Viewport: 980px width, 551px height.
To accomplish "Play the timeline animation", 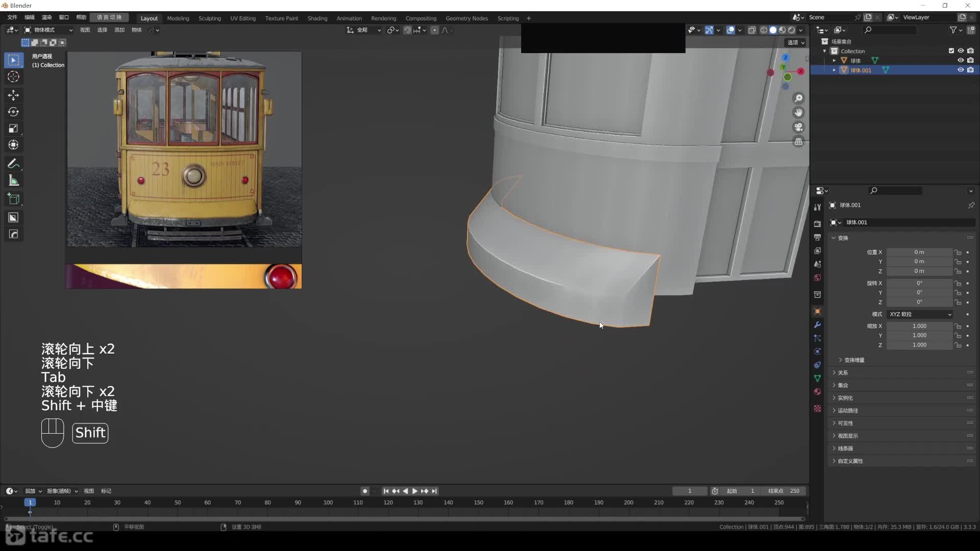I will point(415,491).
